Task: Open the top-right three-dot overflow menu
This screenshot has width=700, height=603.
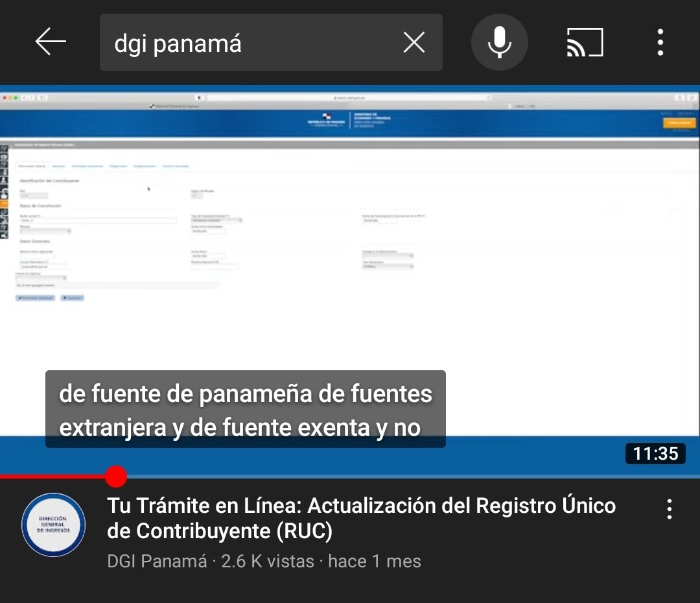Action: click(x=660, y=42)
